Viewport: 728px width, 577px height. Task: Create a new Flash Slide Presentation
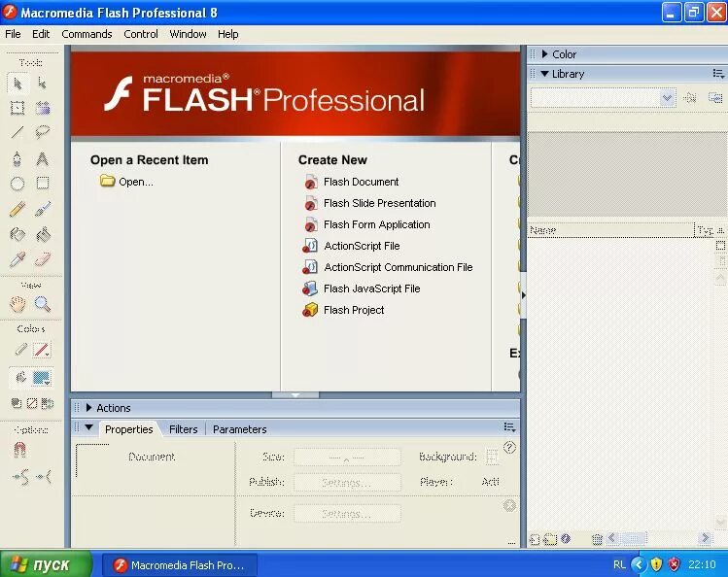(x=369, y=203)
